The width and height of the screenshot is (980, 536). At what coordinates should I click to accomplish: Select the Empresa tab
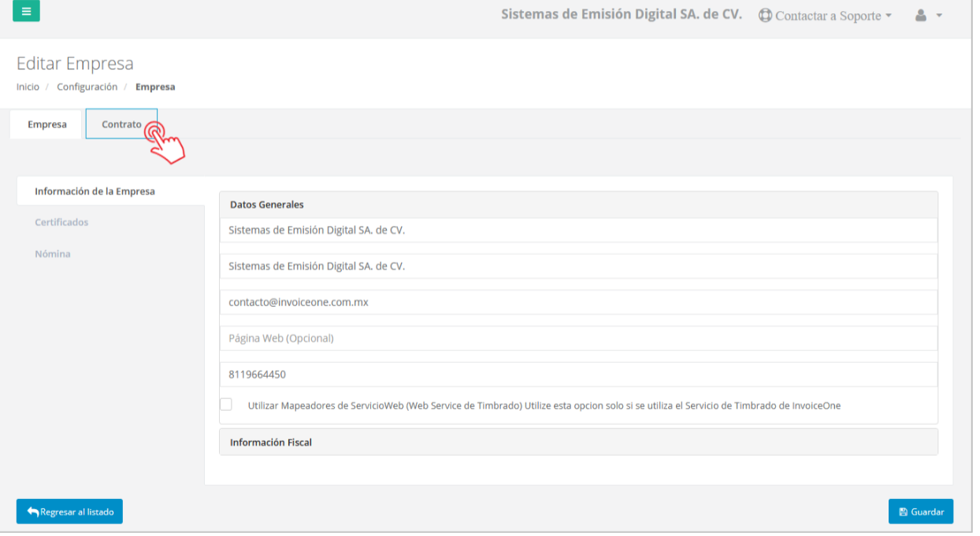coord(47,124)
